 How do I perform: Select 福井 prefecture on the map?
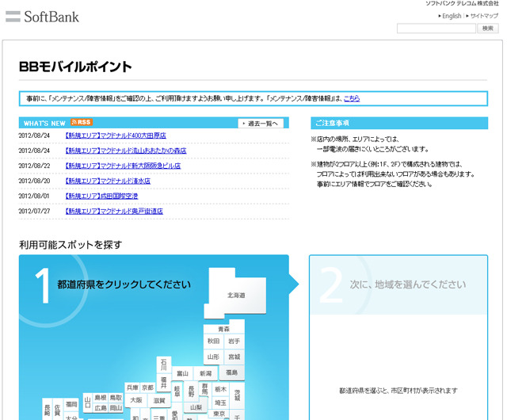pyautogui.click(x=164, y=383)
